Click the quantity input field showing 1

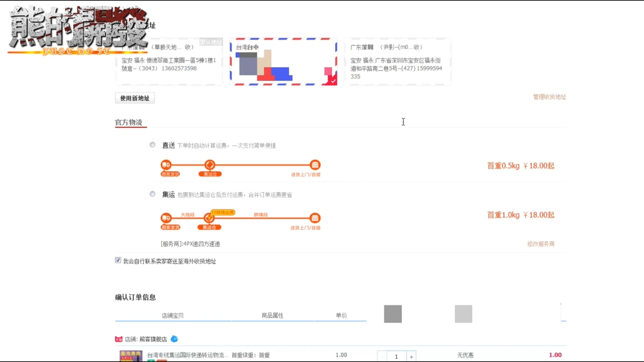[x=396, y=357]
